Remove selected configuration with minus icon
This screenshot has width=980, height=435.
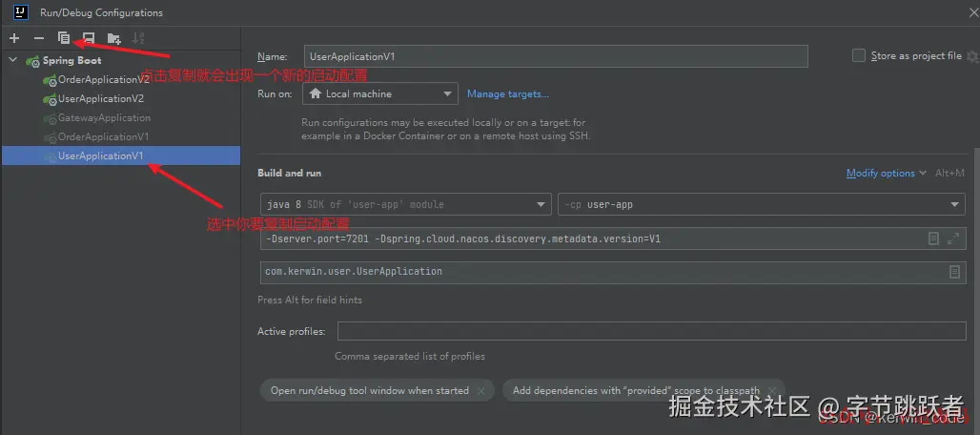pyautogui.click(x=39, y=39)
